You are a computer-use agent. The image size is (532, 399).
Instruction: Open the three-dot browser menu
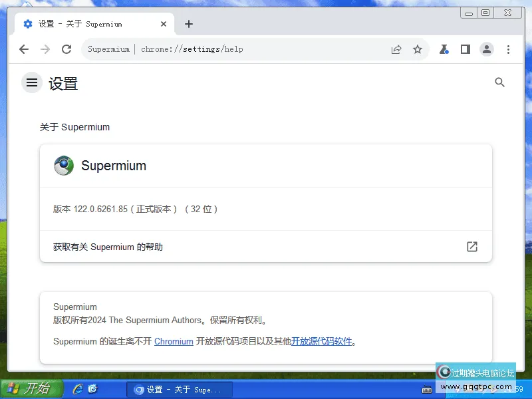pyautogui.click(x=508, y=49)
